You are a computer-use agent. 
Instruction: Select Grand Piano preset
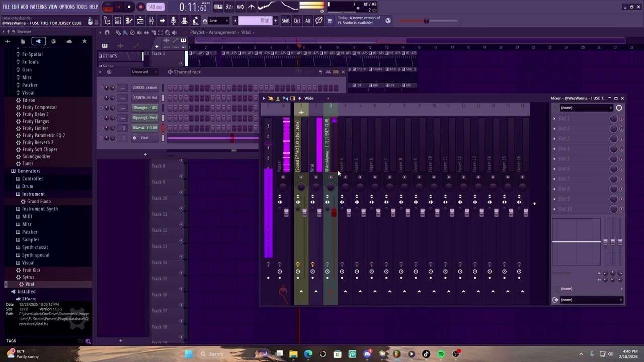pyautogui.click(x=39, y=201)
